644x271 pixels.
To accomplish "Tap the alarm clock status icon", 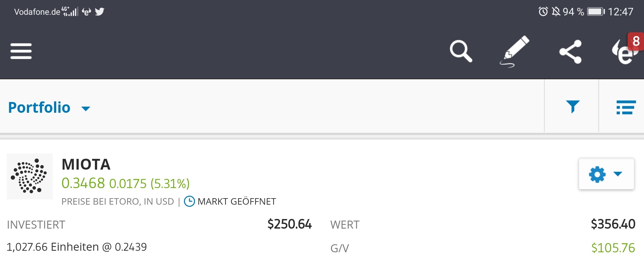I will click(x=543, y=12).
